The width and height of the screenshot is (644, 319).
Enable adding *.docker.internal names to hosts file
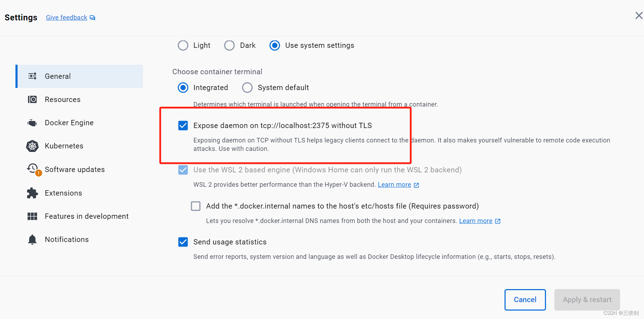pyautogui.click(x=196, y=206)
